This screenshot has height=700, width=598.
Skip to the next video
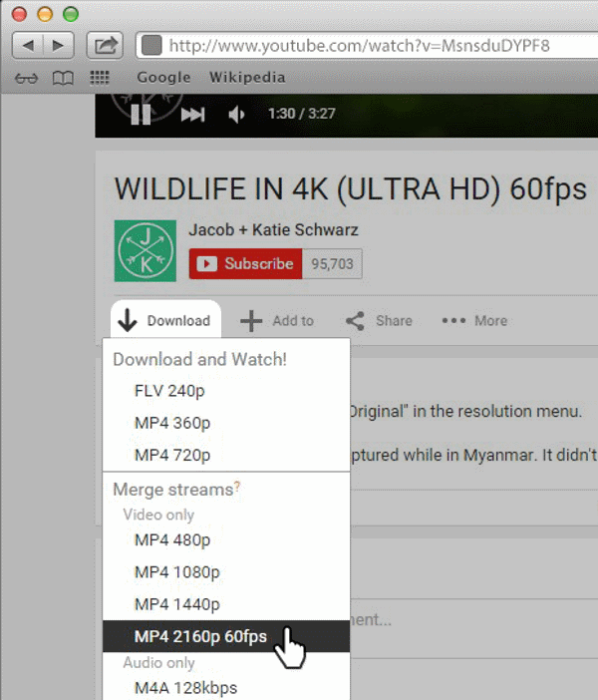[192, 115]
